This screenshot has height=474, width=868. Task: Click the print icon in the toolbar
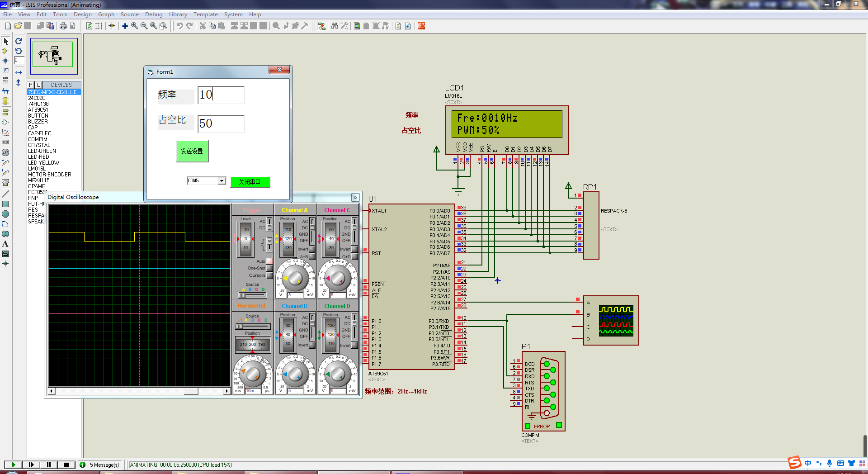coord(63,26)
